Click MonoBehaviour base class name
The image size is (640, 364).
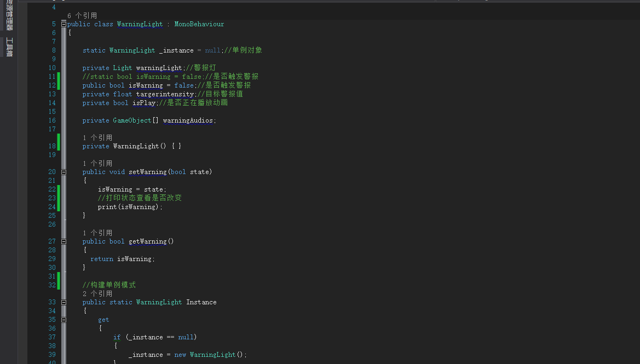click(199, 24)
